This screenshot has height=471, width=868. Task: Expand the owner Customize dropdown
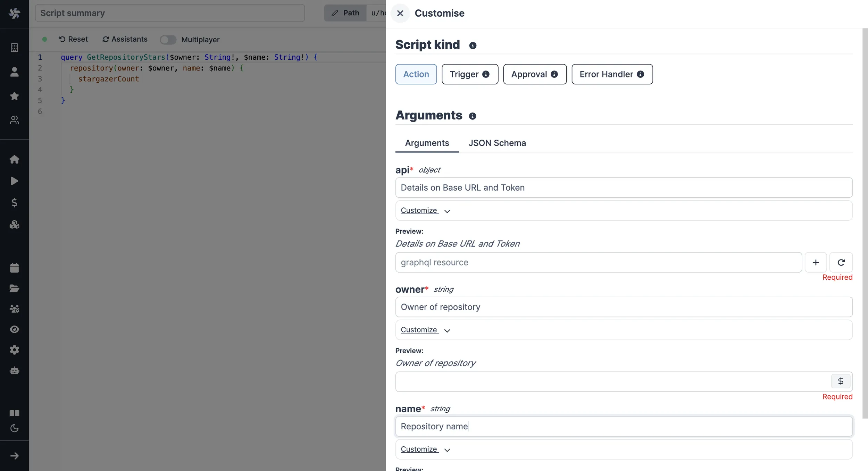pyautogui.click(x=425, y=330)
